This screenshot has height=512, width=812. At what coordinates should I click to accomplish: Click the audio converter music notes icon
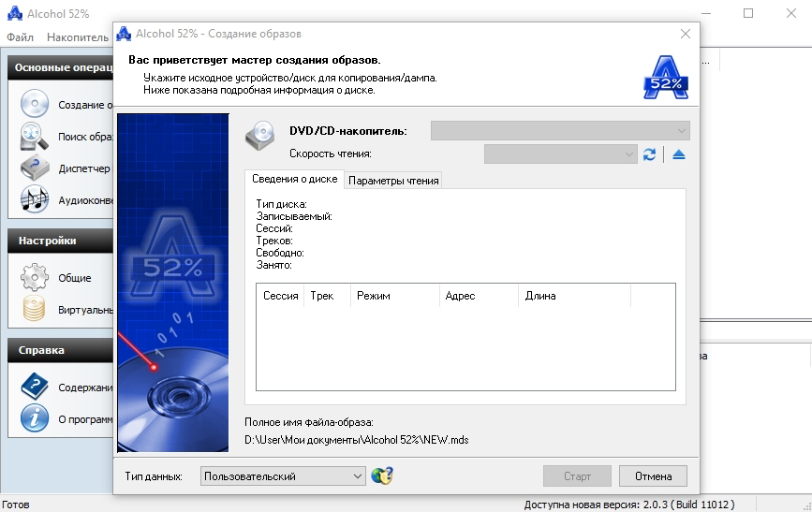click(34, 199)
